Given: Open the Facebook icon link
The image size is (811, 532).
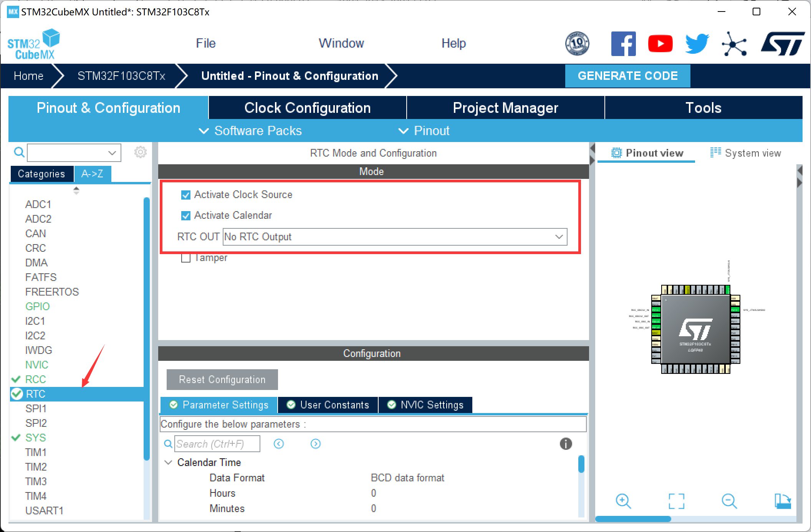Looking at the screenshot, I should click(623, 44).
